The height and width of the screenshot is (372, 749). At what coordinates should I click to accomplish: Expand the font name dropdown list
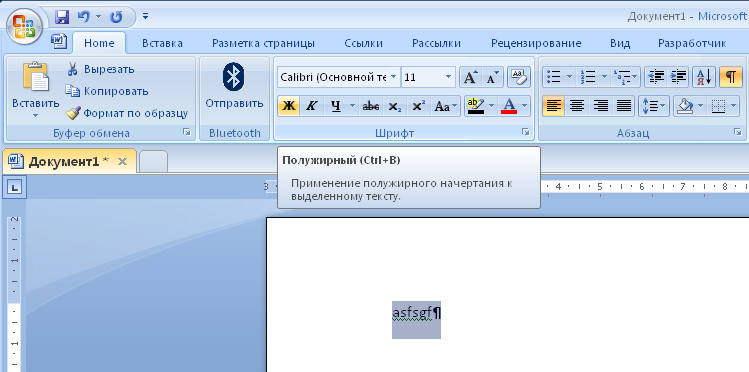click(393, 77)
